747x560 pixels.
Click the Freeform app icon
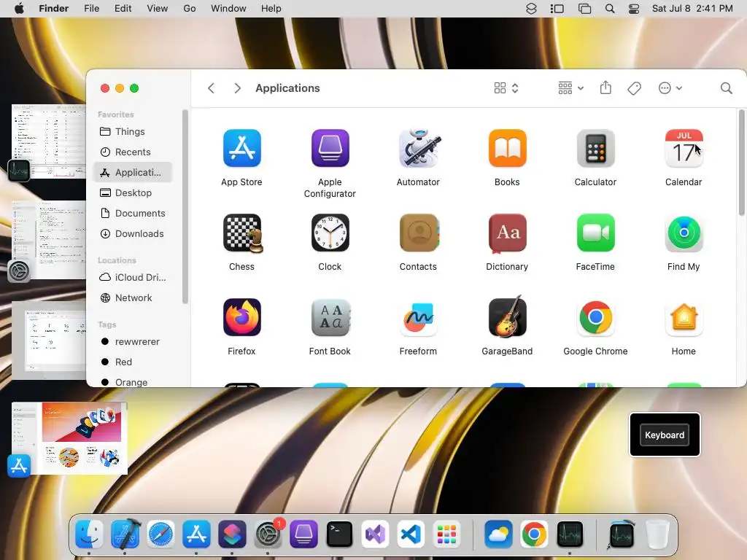418,318
